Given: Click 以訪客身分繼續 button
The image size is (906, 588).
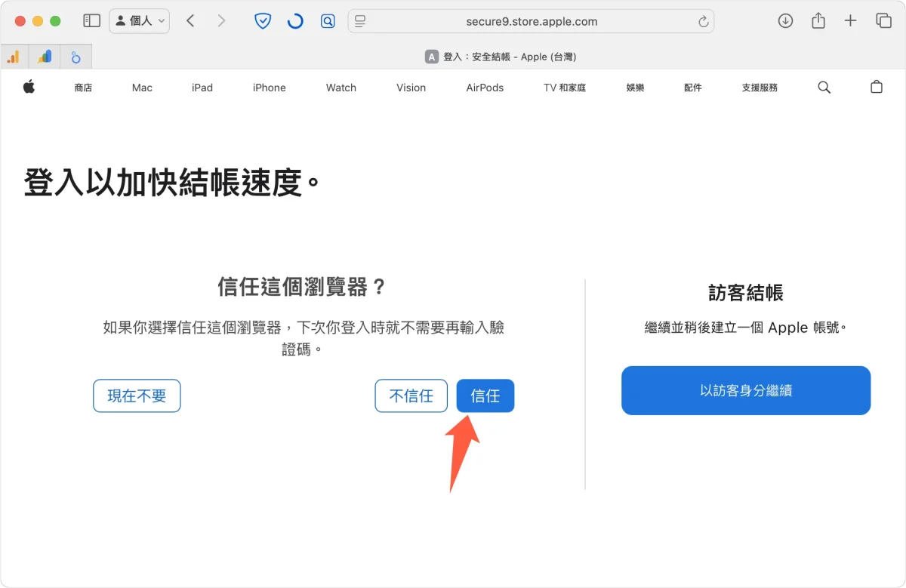Looking at the screenshot, I should pos(746,390).
